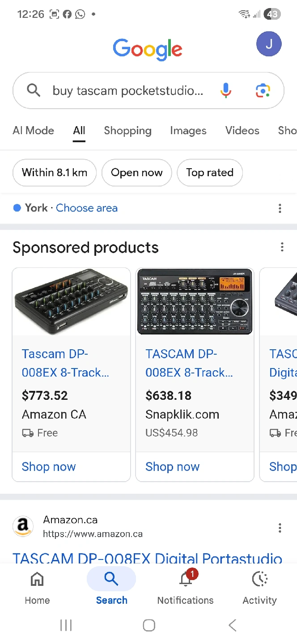Switch to the Shopping tab
Viewport: 297px width, 644px height.
click(x=127, y=131)
